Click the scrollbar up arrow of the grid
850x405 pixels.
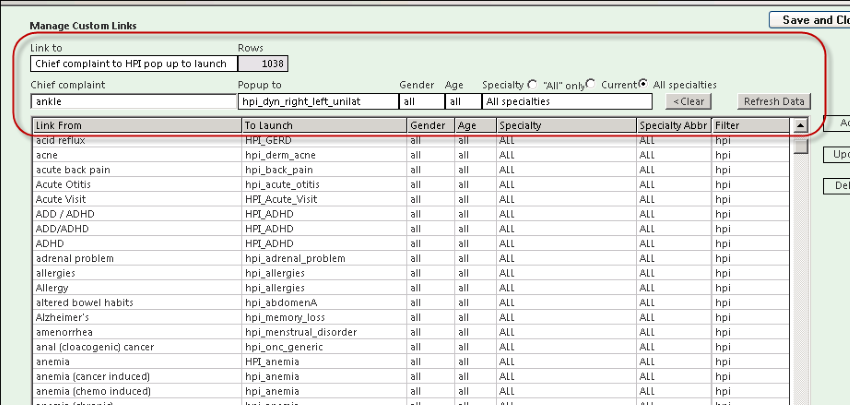tap(800, 126)
